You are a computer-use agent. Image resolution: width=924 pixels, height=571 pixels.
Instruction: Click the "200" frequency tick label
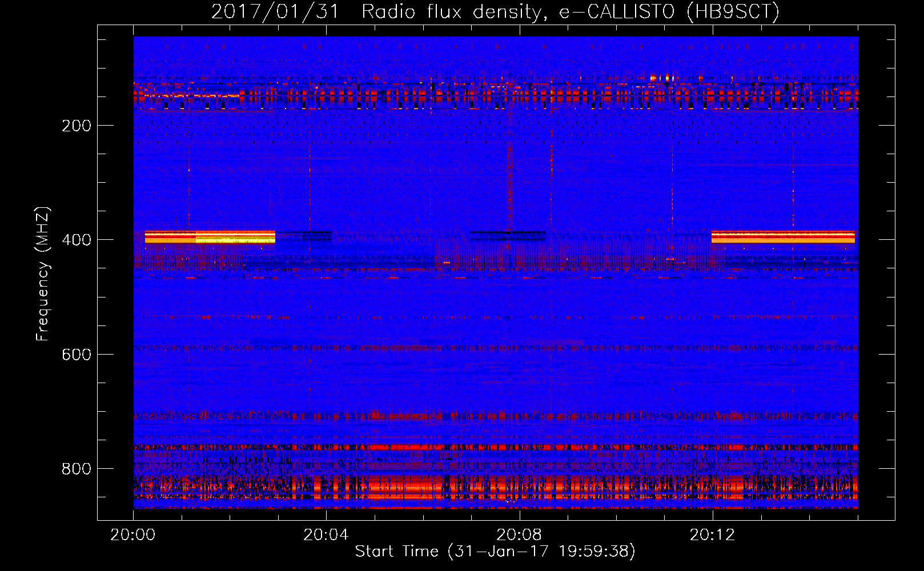click(x=77, y=126)
